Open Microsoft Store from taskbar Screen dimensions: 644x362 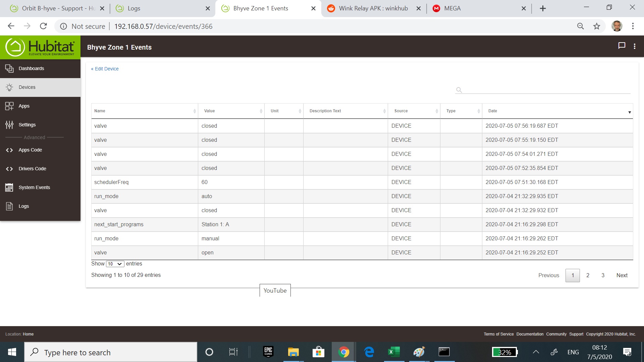(318, 352)
